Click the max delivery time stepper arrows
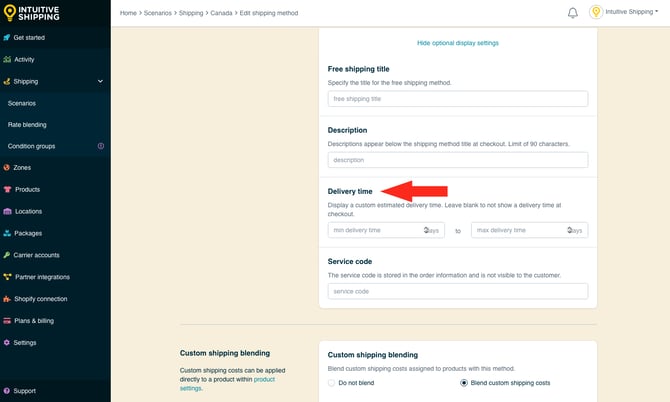Screen dimensions: 670x402 570,230
